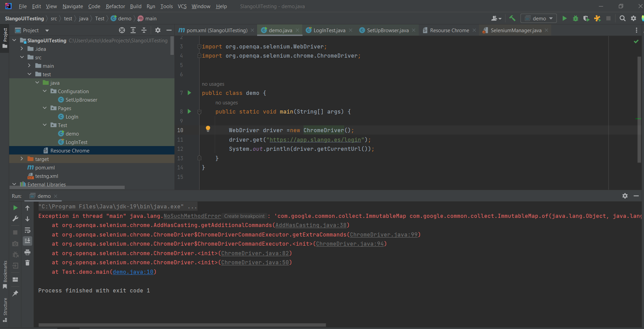Image resolution: width=644 pixels, height=329 pixels.
Task: Collapse the Configuration package
Action: click(45, 91)
